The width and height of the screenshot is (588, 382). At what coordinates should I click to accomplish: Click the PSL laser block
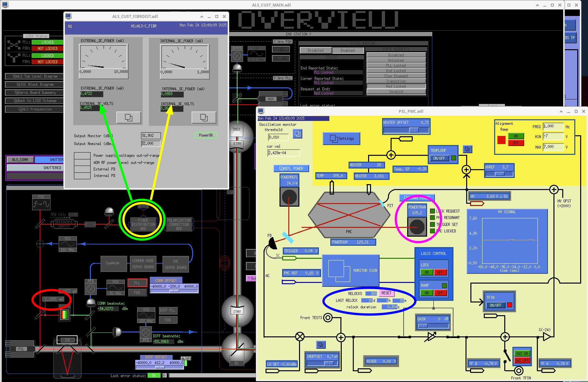(21, 349)
